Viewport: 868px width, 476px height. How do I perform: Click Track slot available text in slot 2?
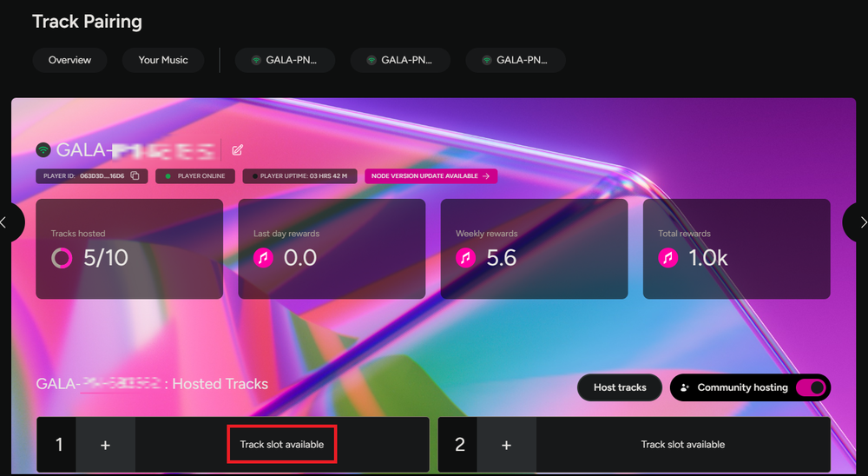[682, 445]
